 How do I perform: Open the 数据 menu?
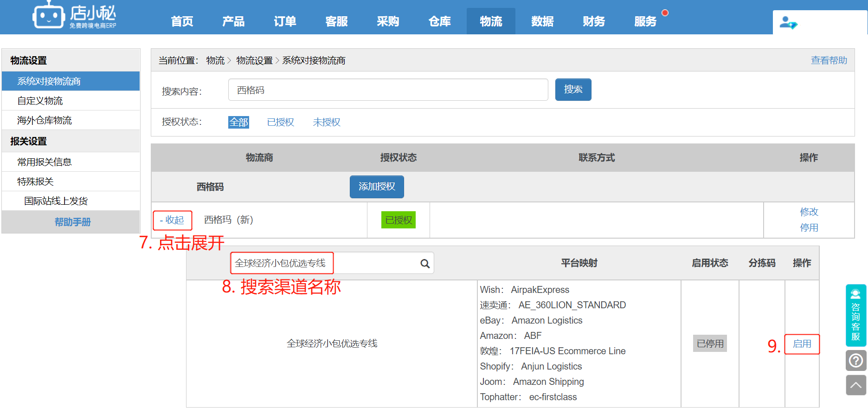[542, 21]
